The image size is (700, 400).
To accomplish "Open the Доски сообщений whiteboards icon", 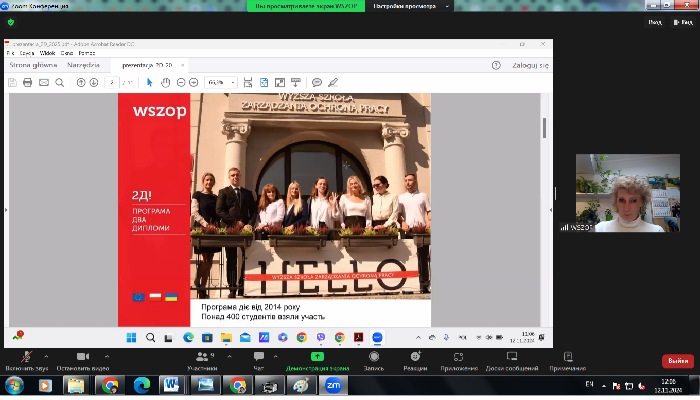I will coord(511,358).
